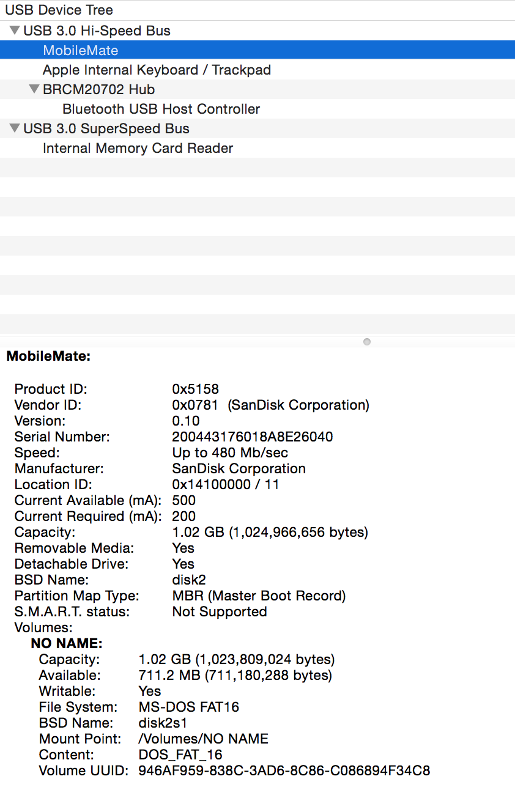515x812 pixels.
Task: Click the pane divider handle dot
Action: pos(367,342)
